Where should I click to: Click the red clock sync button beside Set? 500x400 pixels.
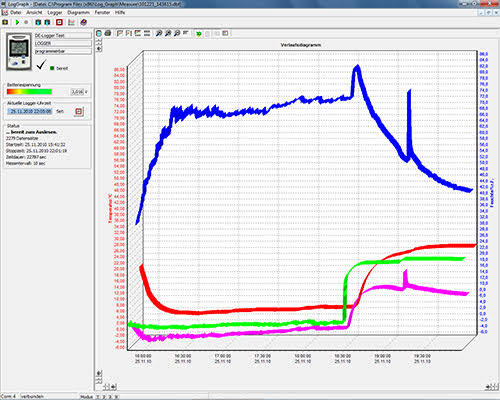coord(79,111)
